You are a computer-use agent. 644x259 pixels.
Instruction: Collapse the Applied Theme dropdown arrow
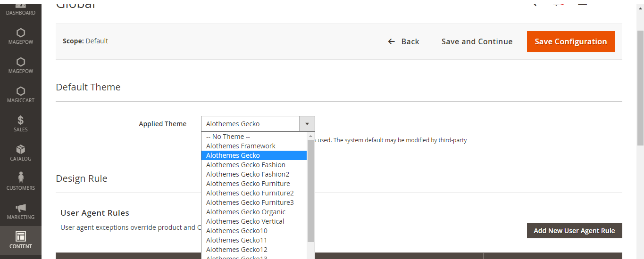pos(307,124)
